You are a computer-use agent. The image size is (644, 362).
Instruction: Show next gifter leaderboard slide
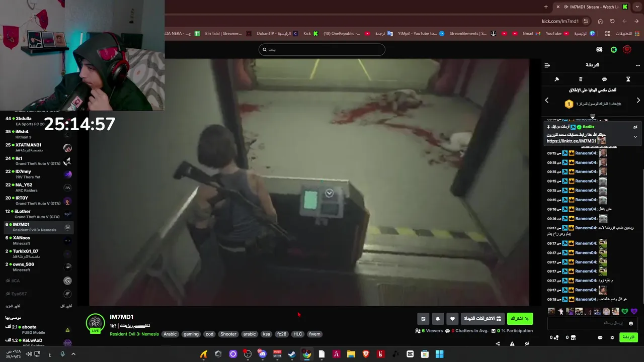point(638,101)
